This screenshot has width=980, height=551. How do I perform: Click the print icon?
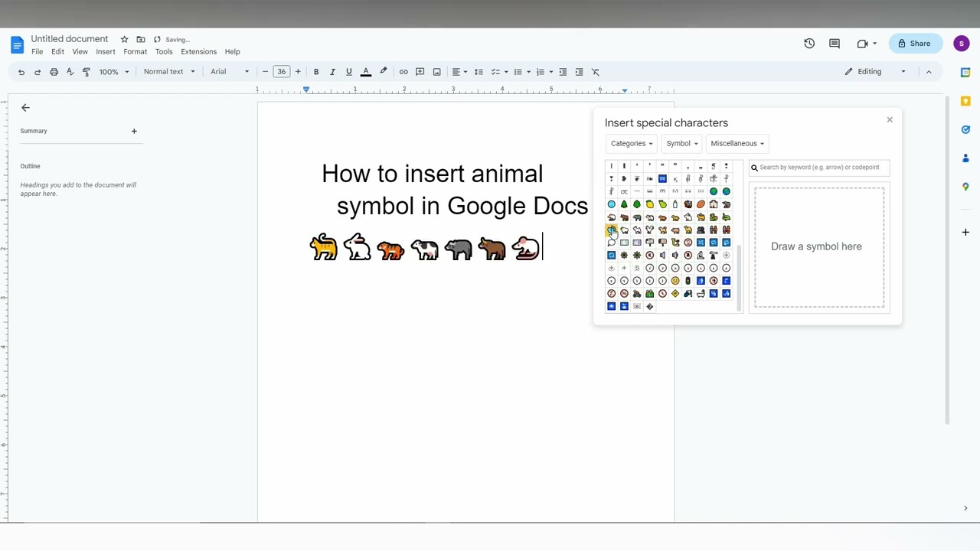tap(54, 72)
